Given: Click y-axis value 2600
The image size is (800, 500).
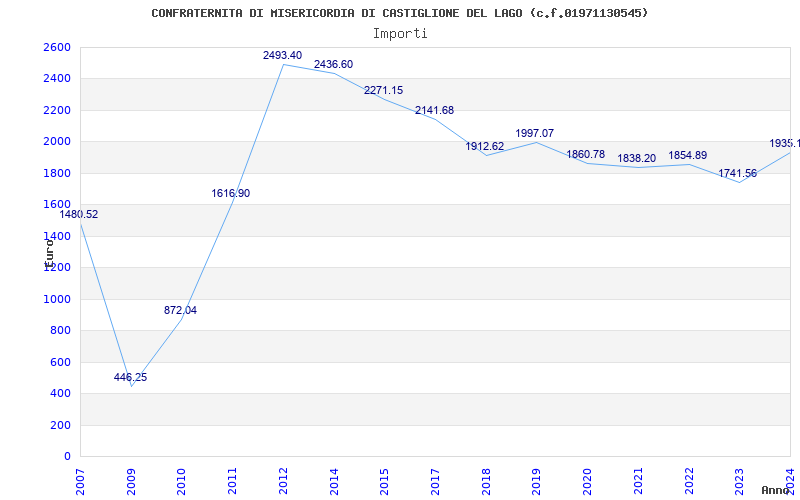Looking at the screenshot, I should 58,47.
